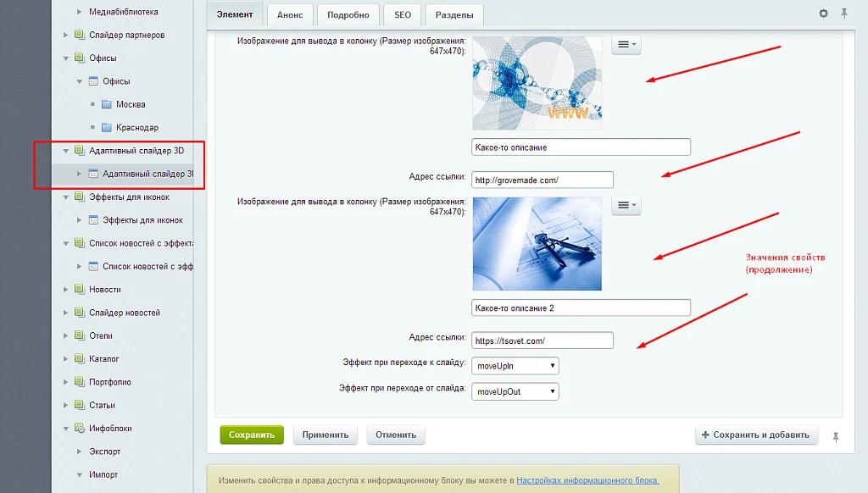Viewport: 868px width, 493px height.
Task: Click the list icon of Список новостей child item
Action: tap(93, 266)
